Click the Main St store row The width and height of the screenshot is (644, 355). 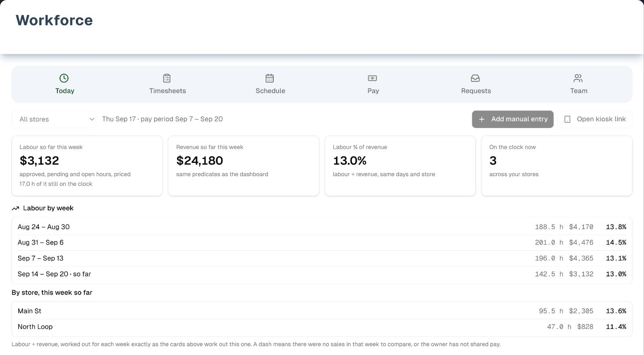click(322, 311)
